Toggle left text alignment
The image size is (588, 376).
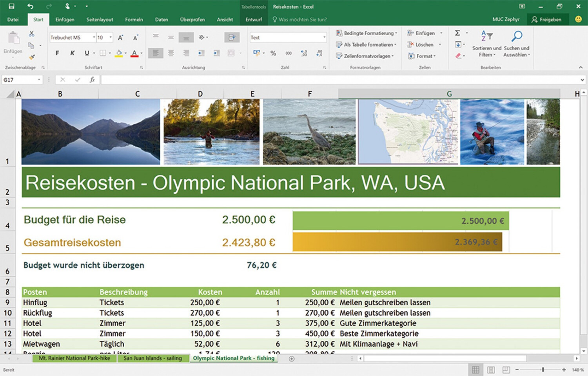pos(156,53)
